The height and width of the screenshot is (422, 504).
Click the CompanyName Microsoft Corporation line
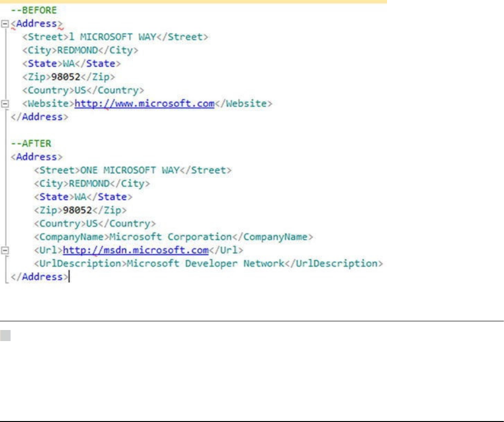pyautogui.click(x=173, y=237)
